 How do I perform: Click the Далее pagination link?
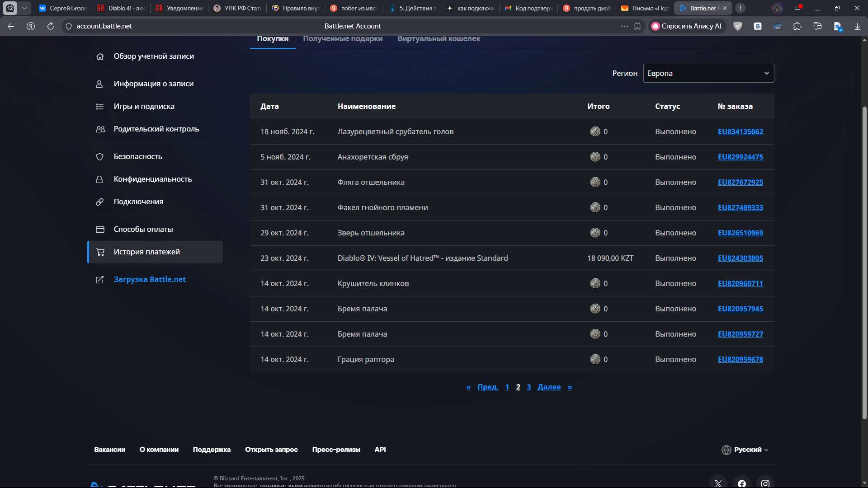point(549,387)
